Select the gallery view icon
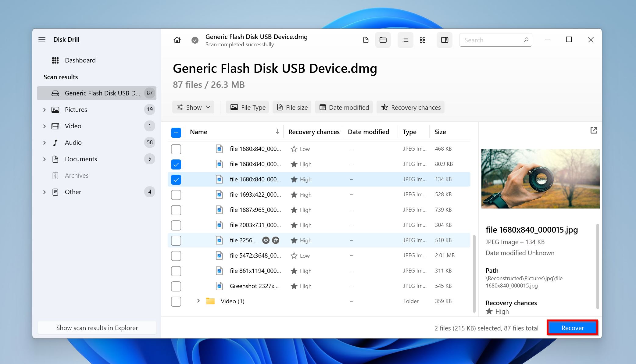 (x=422, y=40)
